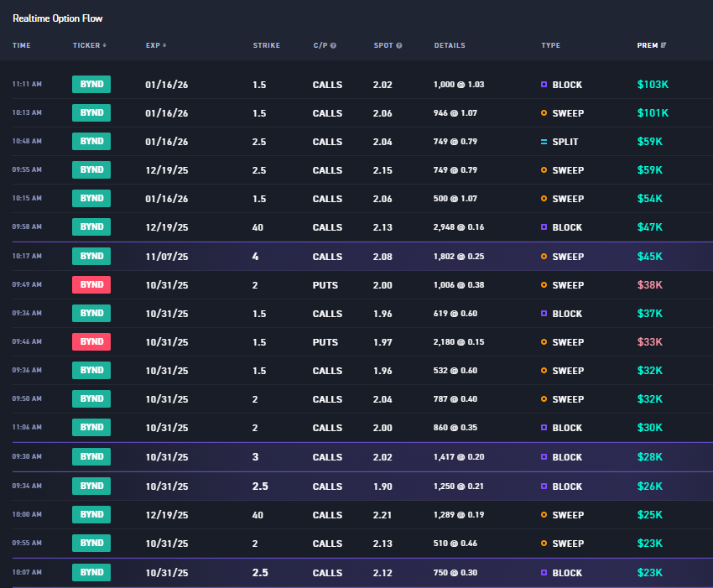Click the SPLIT type label
Screen dimensions: 713x588
coord(565,142)
